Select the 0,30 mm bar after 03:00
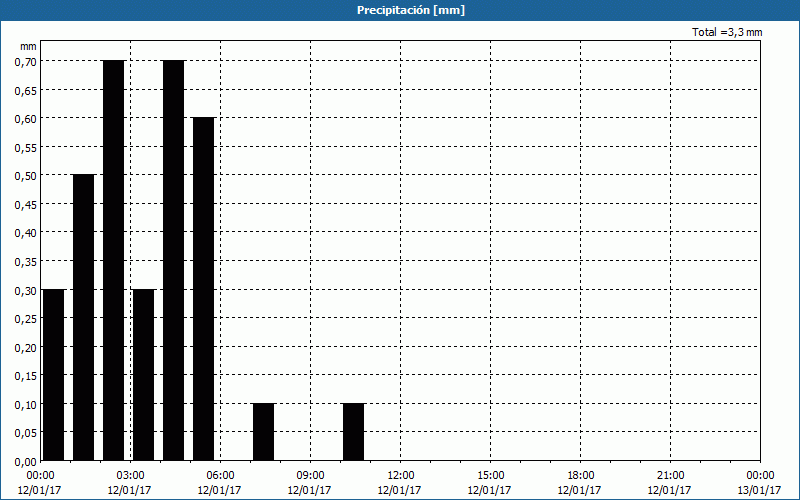This screenshot has height=500, width=800. (143, 375)
